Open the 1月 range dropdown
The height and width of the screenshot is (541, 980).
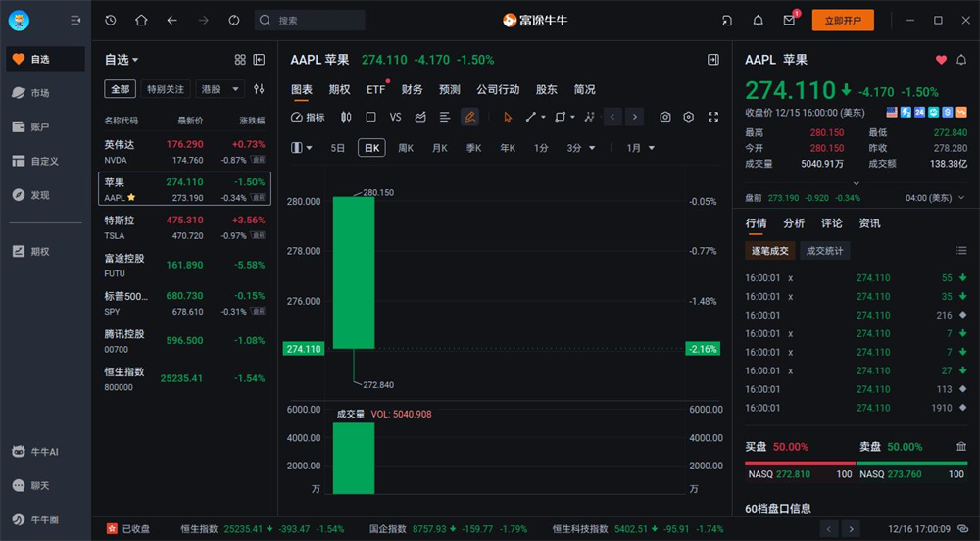[x=641, y=148]
